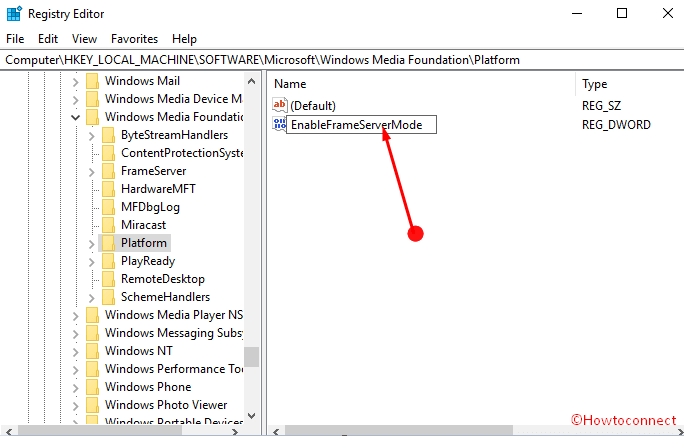Click the tree horizontal scroll-left arrow
The width and height of the screenshot is (684, 436).
pyautogui.click(x=9, y=432)
